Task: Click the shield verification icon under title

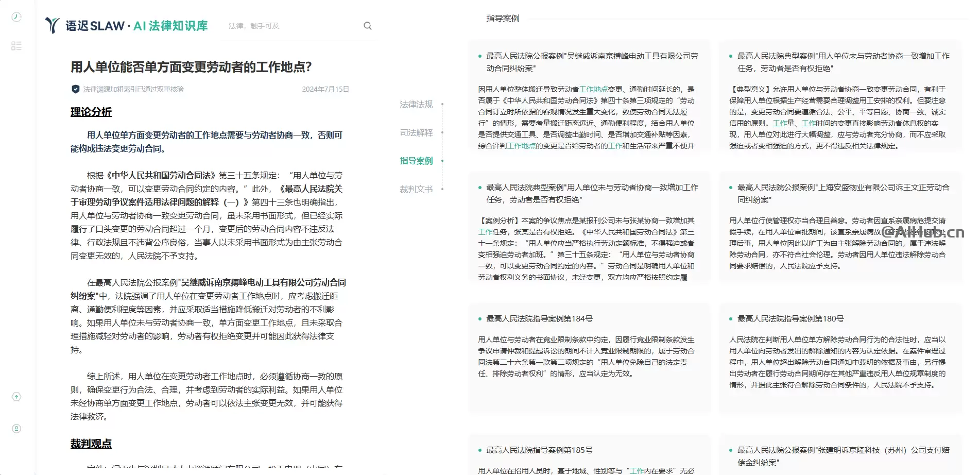Action: coord(76,89)
